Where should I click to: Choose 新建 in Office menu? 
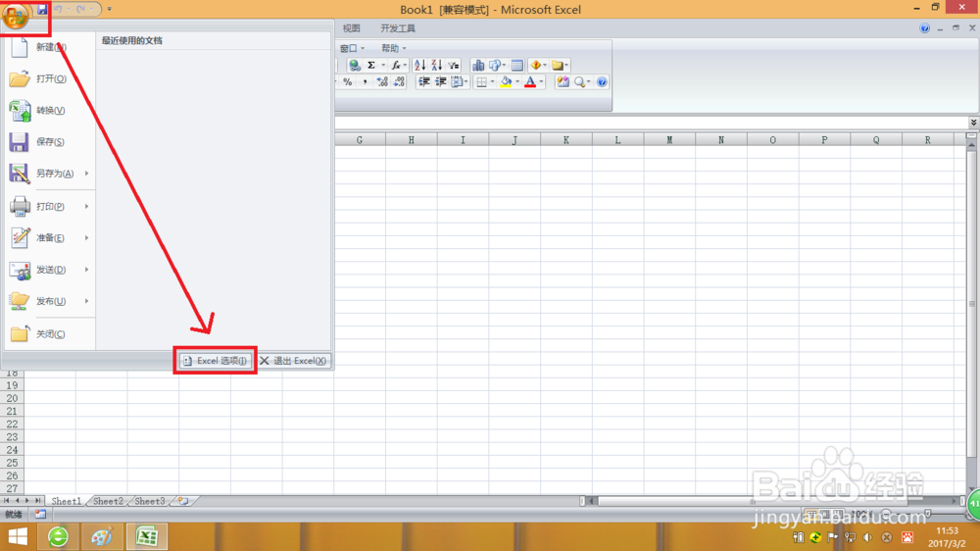[x=50, y=47]
